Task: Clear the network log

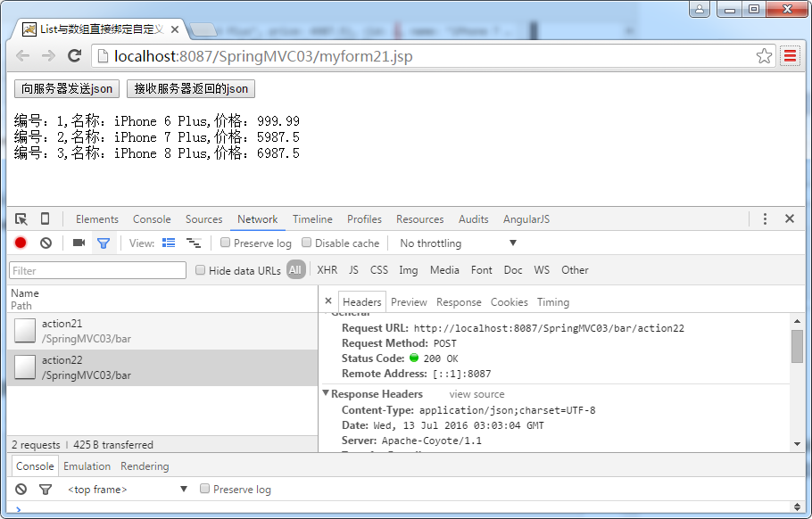Action: pos(46,243)
